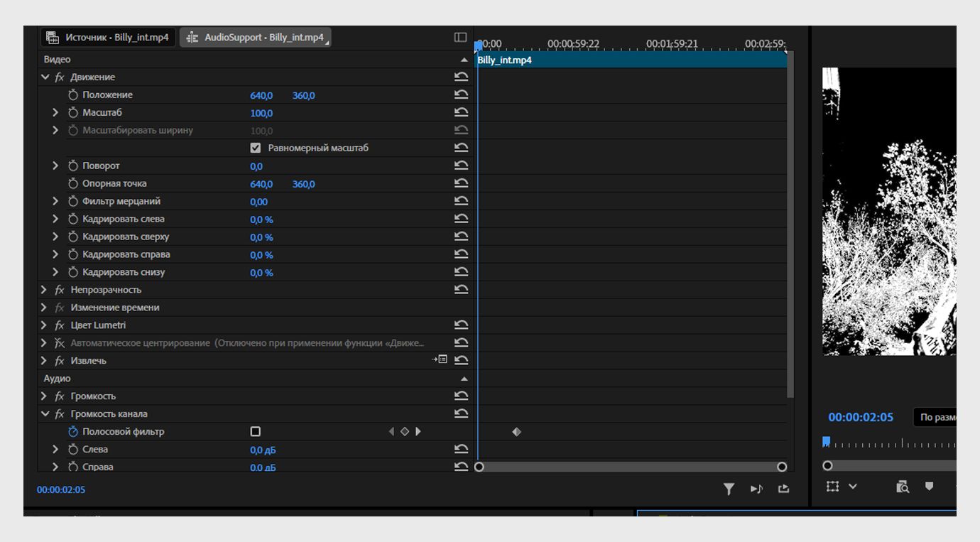Collapse the Движение effect group
Viewport: 980px width, 542px height.
pyautogui.click(x=45, y=77)
